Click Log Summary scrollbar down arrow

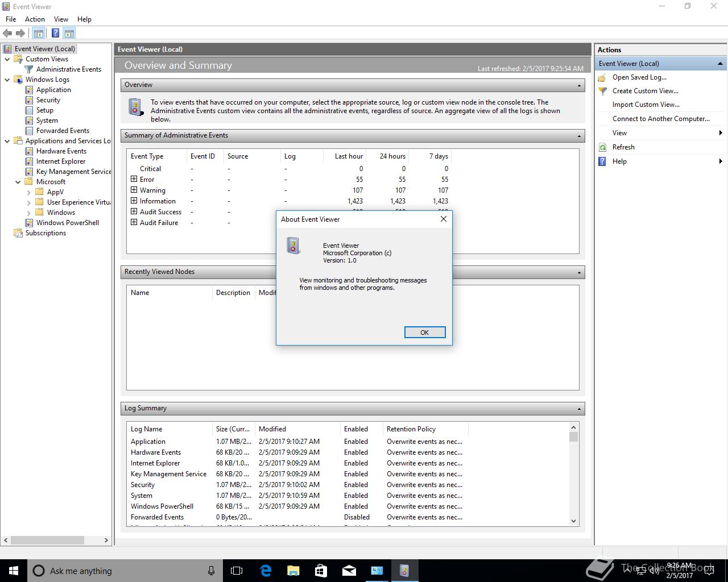point(573,521)
